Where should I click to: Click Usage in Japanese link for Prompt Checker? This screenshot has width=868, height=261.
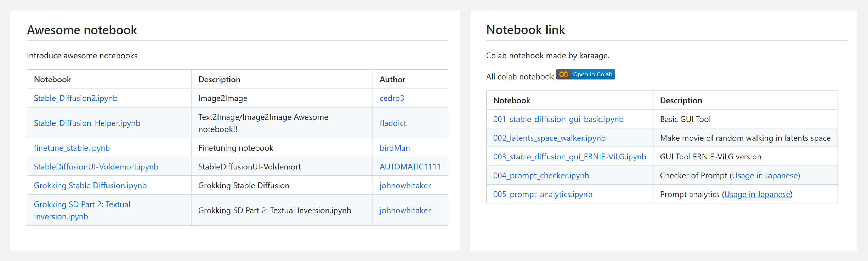[765, 175]
